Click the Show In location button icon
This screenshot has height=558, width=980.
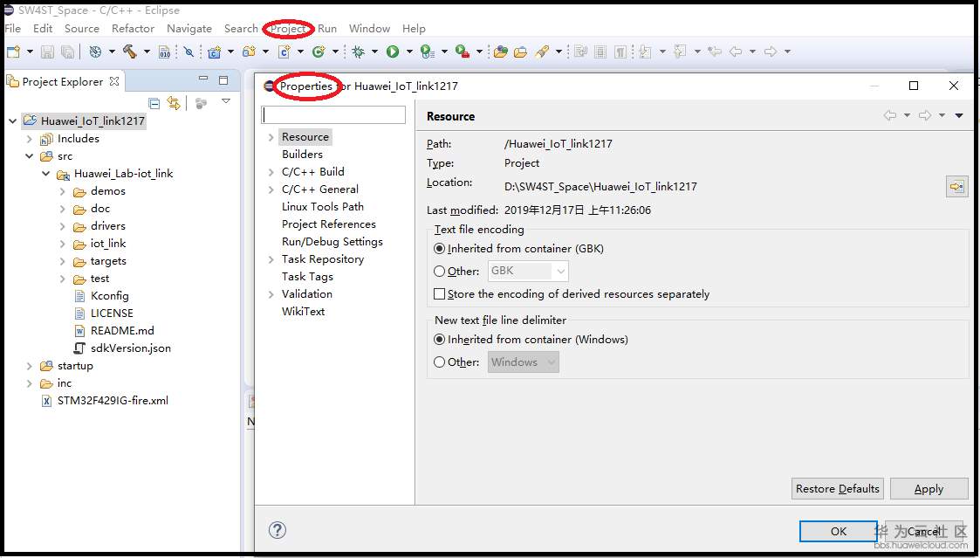(x=957, y=186)
